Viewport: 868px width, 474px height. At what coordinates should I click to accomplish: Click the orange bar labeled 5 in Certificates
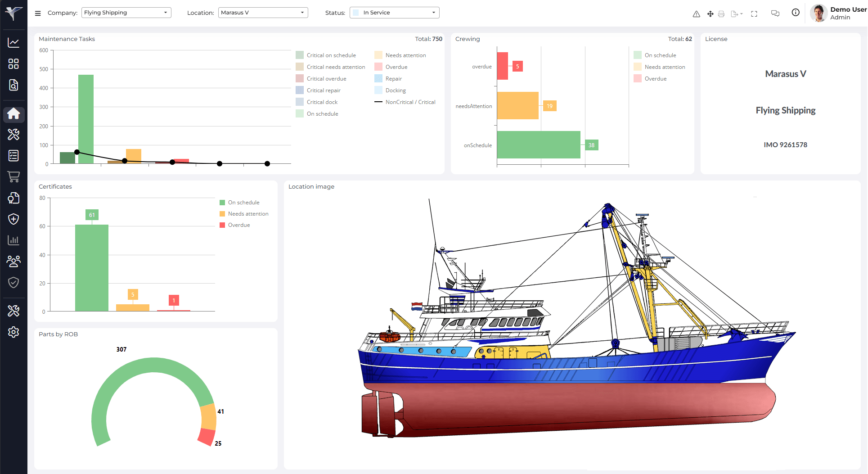(x=133, y=308)
